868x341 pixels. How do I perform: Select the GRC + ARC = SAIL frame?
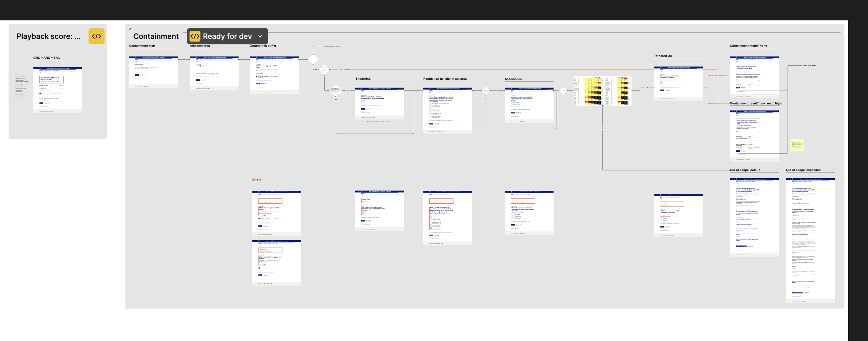tap(58, 89)
